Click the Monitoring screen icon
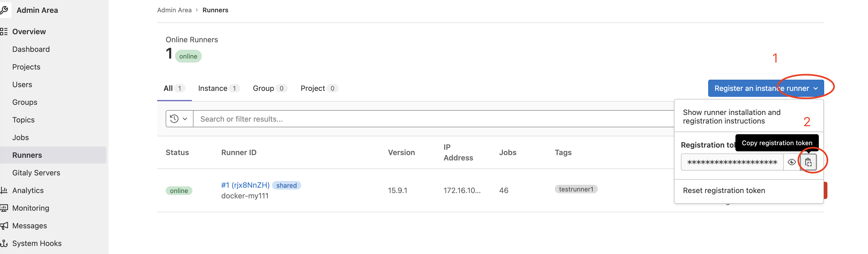868x254 pixels. [4, 208]
